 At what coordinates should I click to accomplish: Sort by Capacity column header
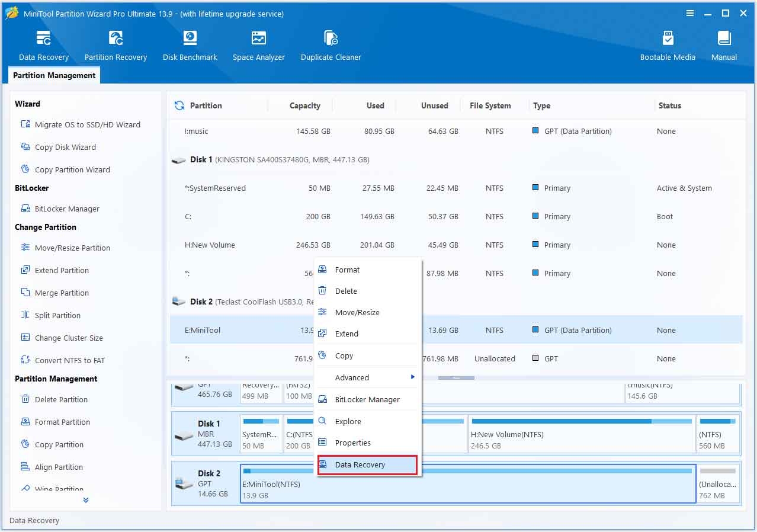tap(304, 105)
